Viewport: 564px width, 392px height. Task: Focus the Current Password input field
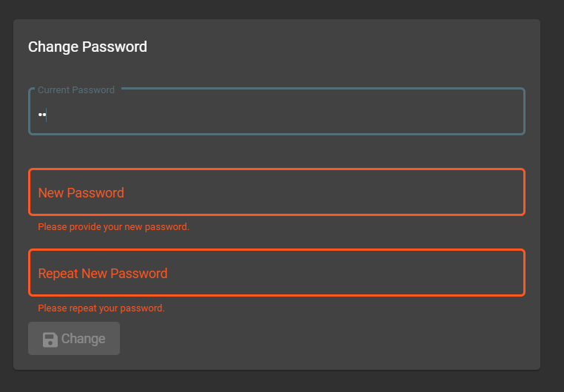[276, 115]
